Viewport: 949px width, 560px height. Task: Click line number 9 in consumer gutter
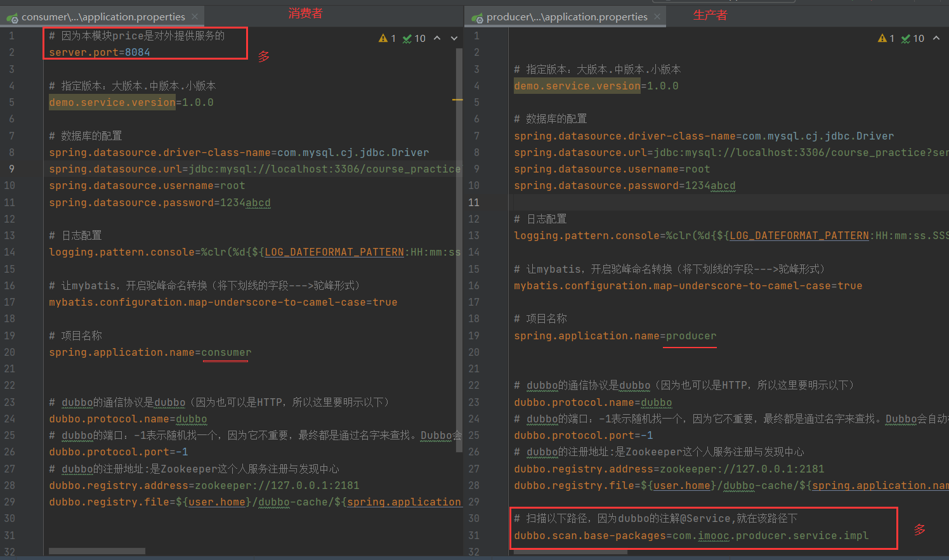11,169
